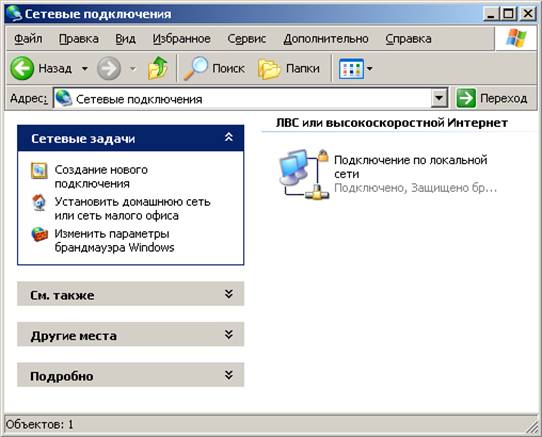Viewport: 542px width, 437px height.
Task: Open the Файл menu
Action: point(28,39)
